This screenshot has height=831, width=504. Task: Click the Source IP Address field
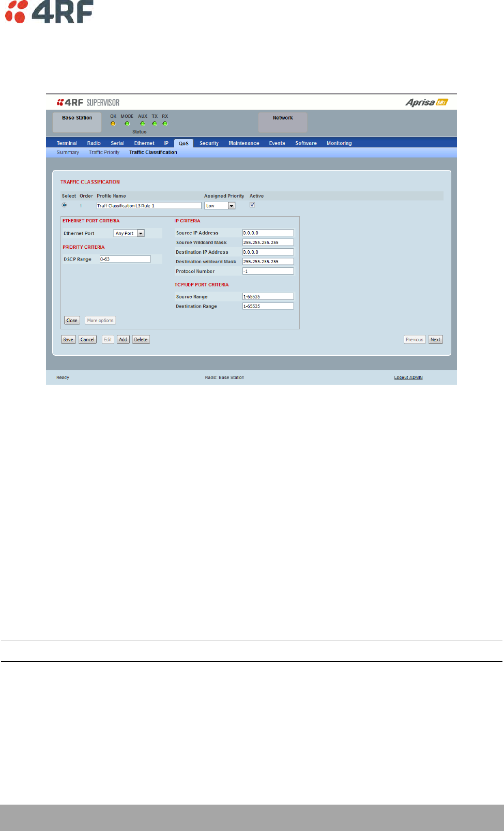click(268, 233)
